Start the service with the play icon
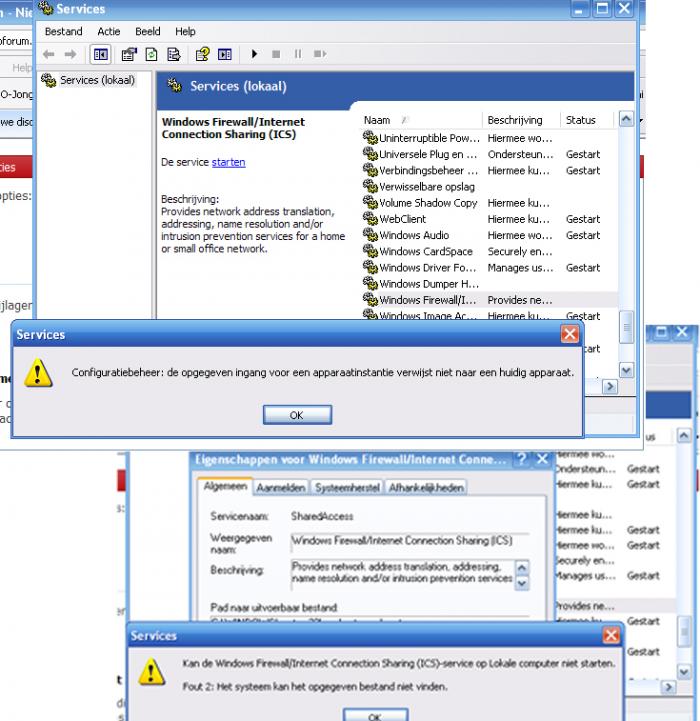Viewport: 700px width, 721px height. click(x=254, y=54)
